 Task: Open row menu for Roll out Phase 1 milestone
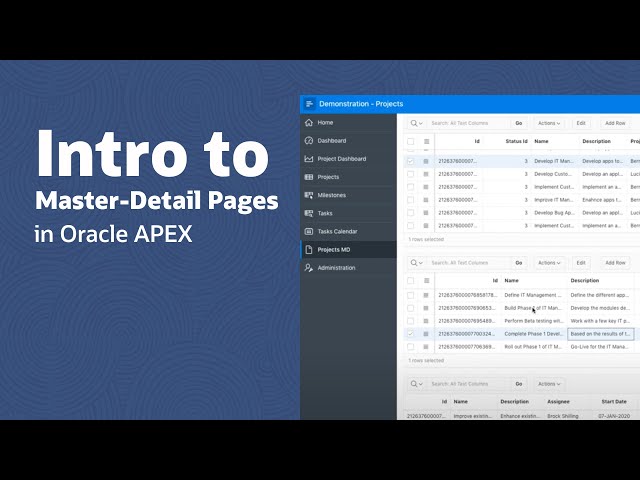click(x=426, y=347)
